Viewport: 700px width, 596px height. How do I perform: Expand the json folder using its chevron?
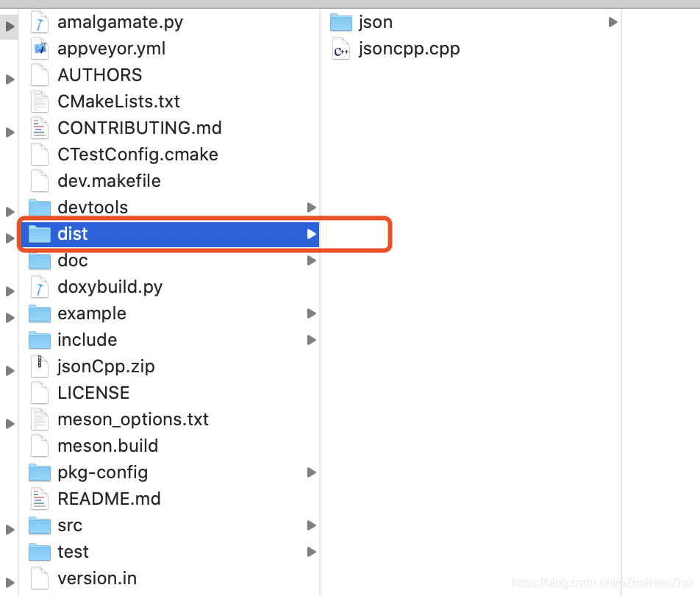[x=612, y=22]
